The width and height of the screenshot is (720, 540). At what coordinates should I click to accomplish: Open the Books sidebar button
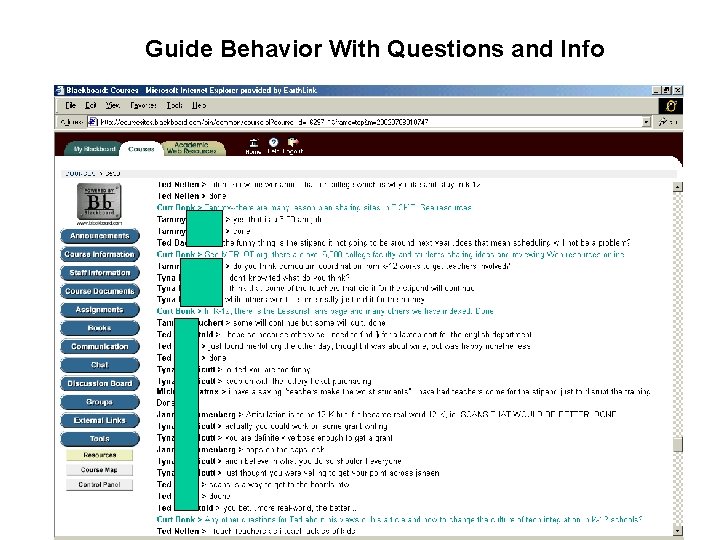(100, 328)
